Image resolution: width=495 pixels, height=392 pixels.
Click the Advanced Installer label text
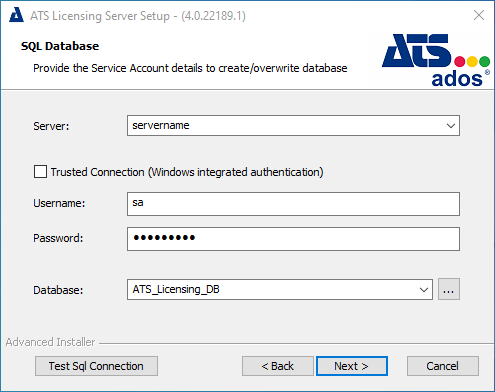[x=50, y=342]
